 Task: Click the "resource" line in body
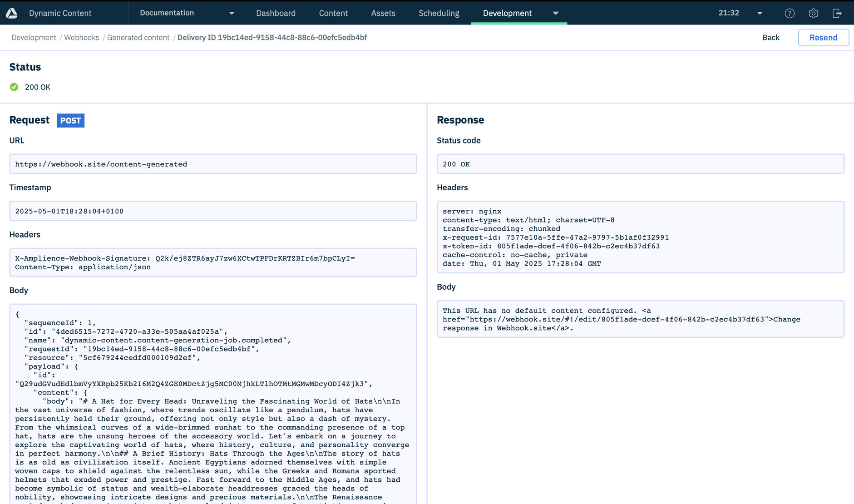click(x=112, y=357)
